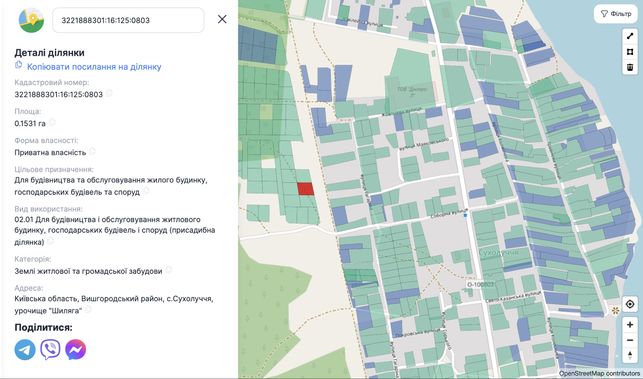Copy the cadastral number value
Viewport: 643px width, 379px height.
tap(109, 94)
